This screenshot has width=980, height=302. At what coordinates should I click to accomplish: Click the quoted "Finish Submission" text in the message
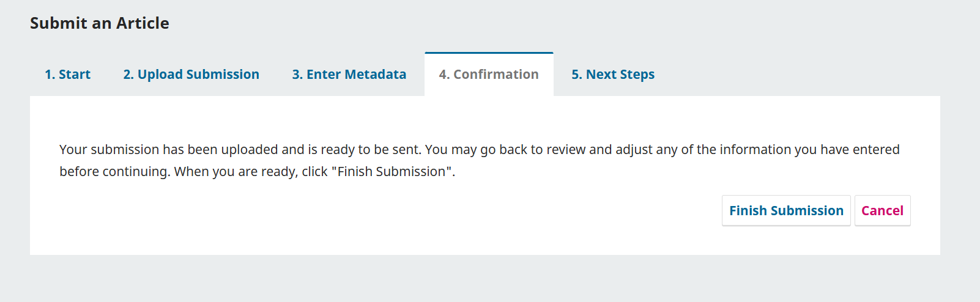392,172
